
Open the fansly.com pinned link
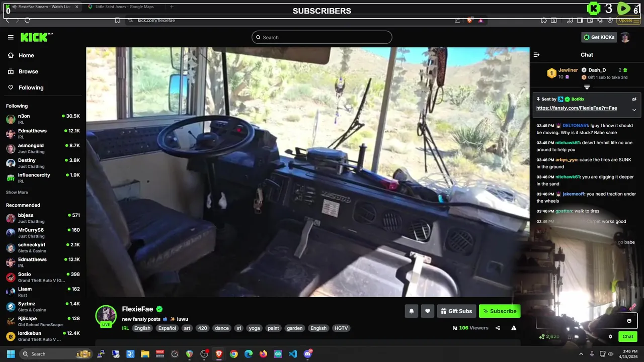click(577, 108)
